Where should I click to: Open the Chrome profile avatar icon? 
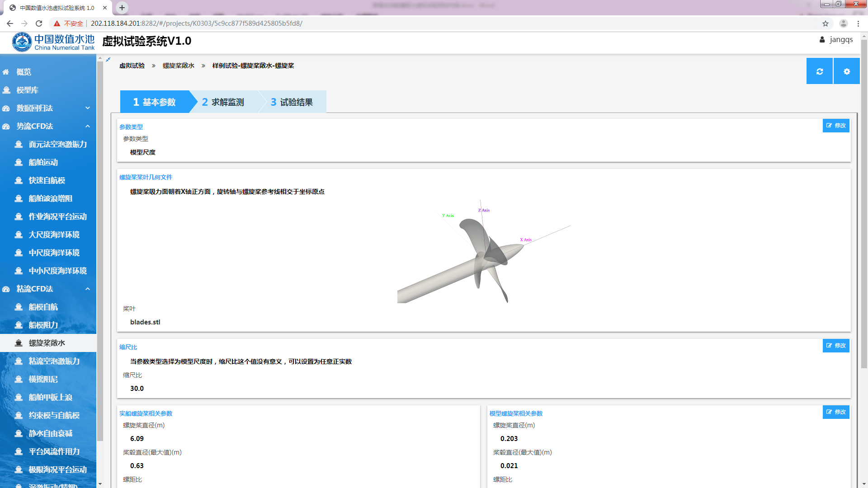click(x=843, y=23)
